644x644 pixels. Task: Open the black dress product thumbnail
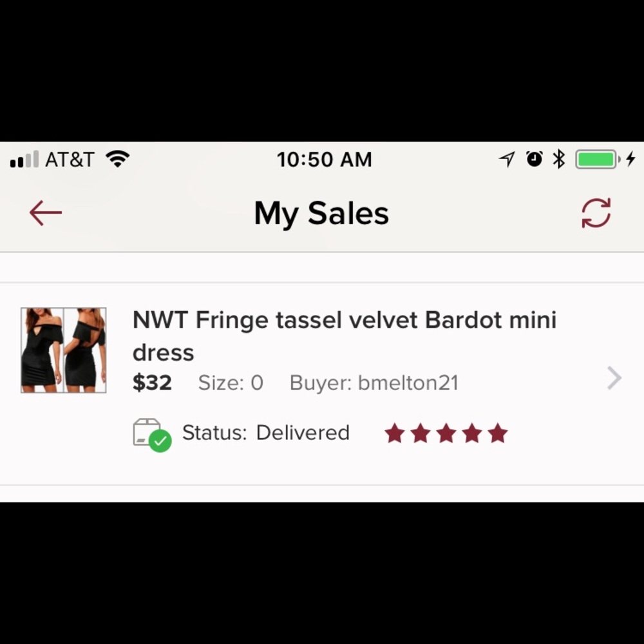62,350
